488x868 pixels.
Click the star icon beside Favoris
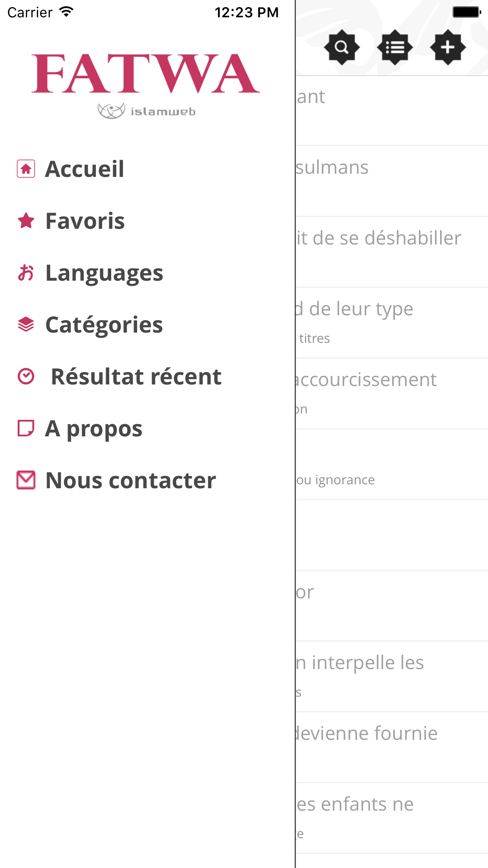point(26,221)
